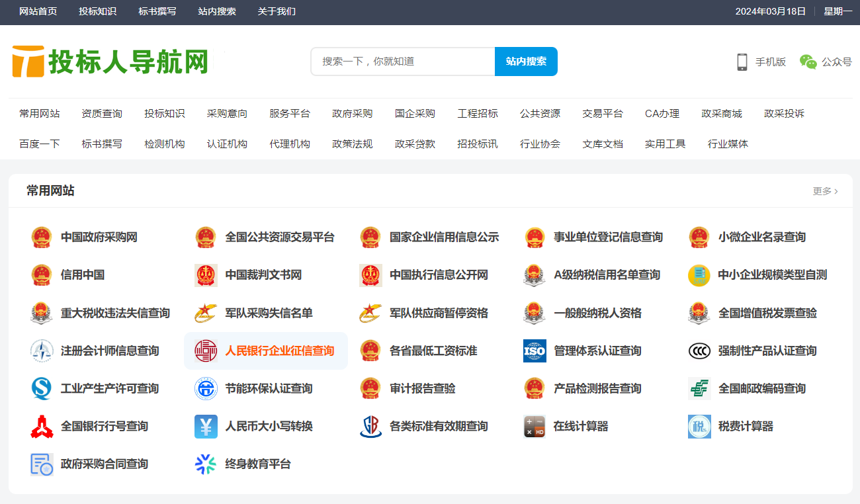860x504 pixels.
Task: Click the tax icon beside A级纳税信用名单查询
Action: (x=535, y=275)
